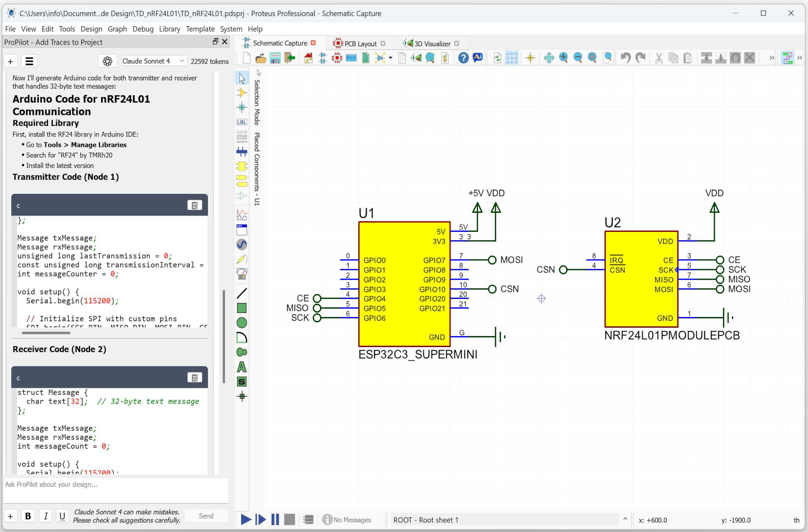Toggle bold formatting in chat input
The width and height of the screenshot is (808, 532).
[x=28, y=516]
